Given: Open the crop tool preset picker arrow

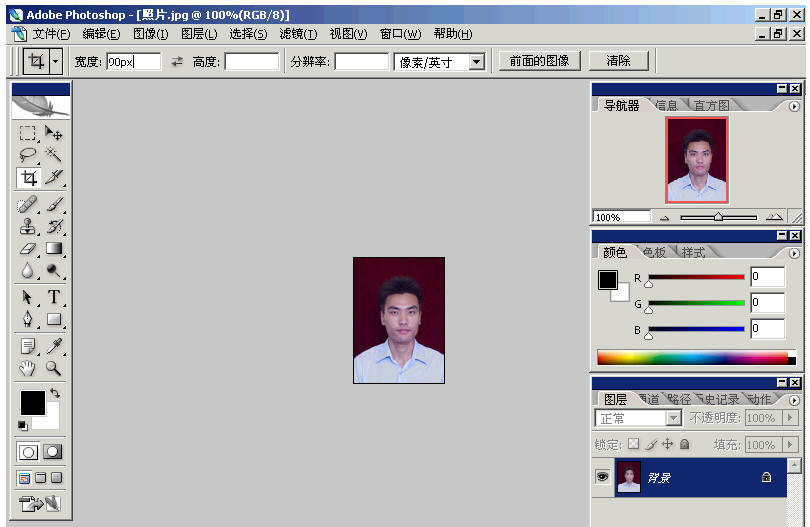Looking at the screenshot, I should click(x=55, y=62).
